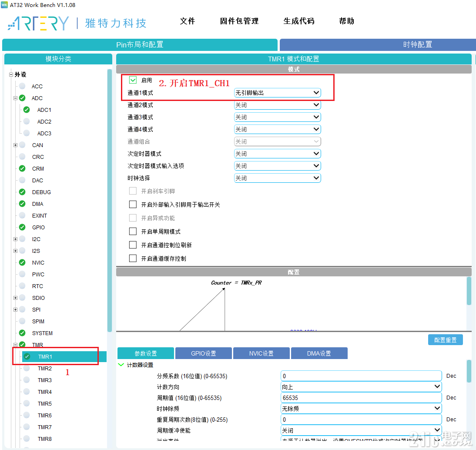Collapse the 计数器设置 section
This screenshot has width=476, height=450.
(121, 365)
